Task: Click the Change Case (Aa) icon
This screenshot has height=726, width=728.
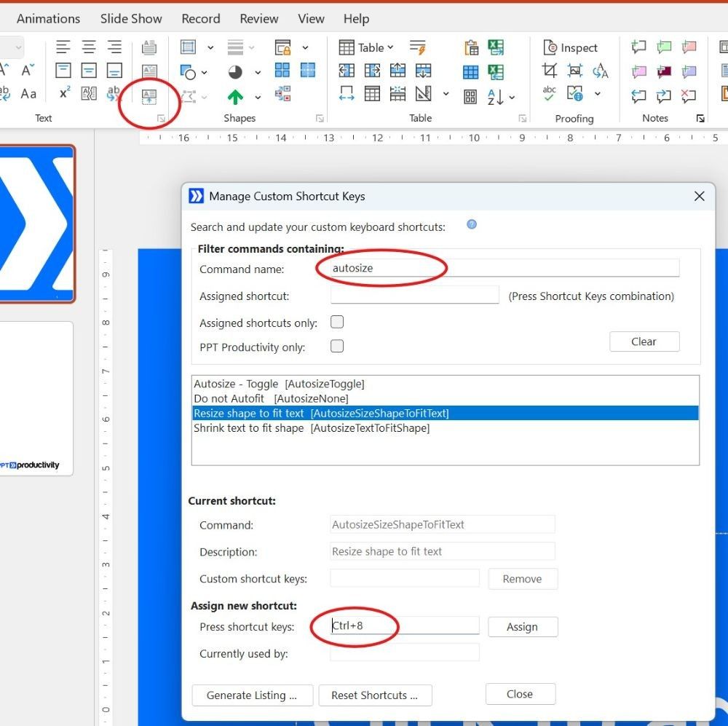Action: [28, 94]
